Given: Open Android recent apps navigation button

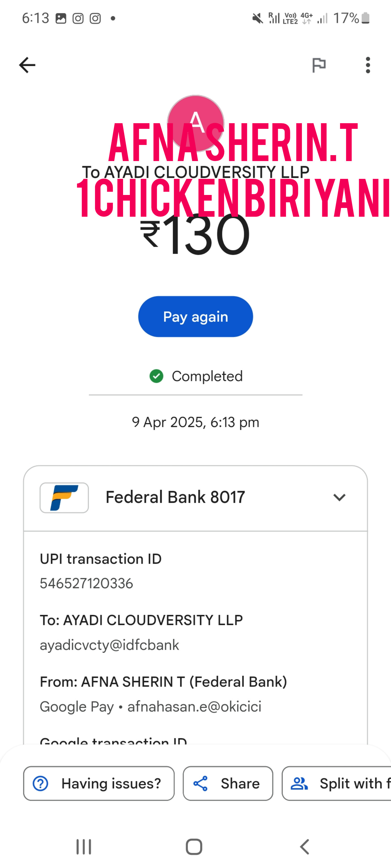Looking at the screenshot, I should (84, 847).
